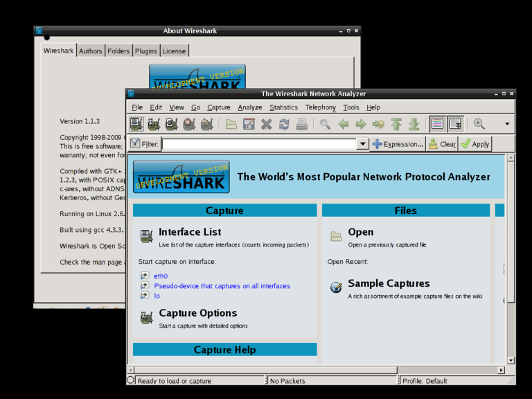532x399 pixels.
Task: Open the Analyze menu
Action: pos(249,107)
